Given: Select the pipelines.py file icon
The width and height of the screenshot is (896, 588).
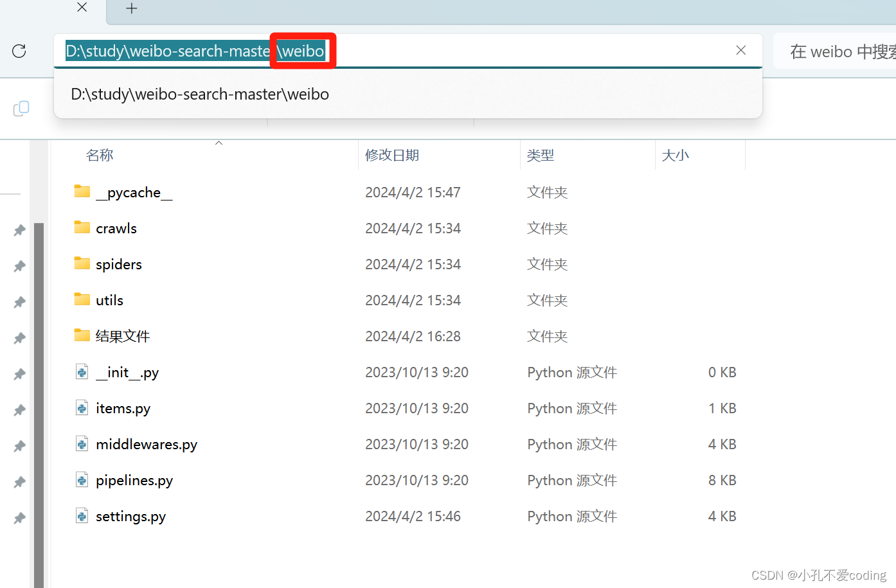Looking at the screenshot, I should click(82, 480).
